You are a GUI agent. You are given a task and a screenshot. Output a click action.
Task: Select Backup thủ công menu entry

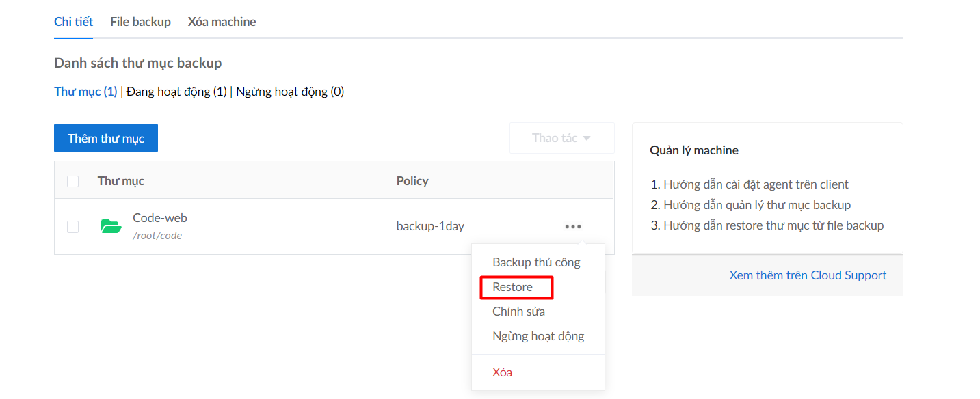click(x=536, y=262)
